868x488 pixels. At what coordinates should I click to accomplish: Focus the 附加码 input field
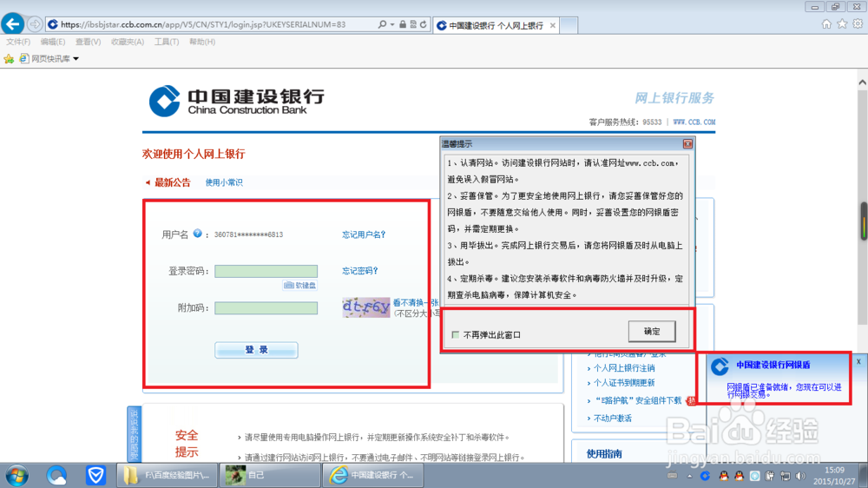click(x=266, y=308)
